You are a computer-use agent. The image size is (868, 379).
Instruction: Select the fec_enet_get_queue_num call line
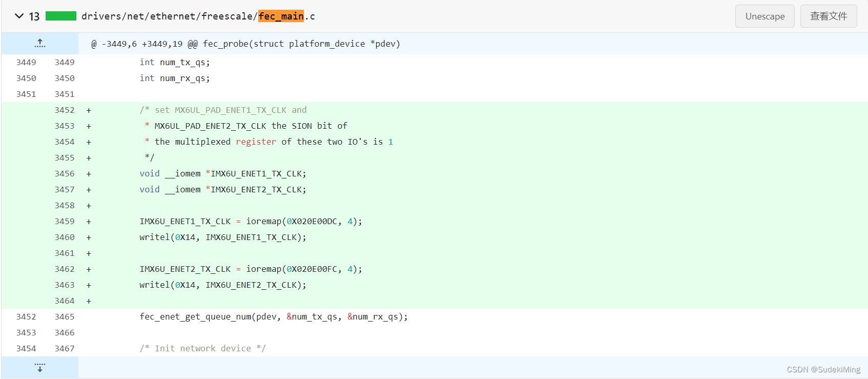[274, 316]
